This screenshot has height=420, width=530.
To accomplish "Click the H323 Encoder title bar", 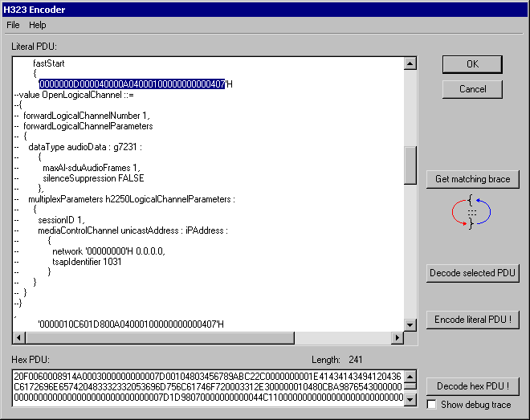I will tap(265, 10).
